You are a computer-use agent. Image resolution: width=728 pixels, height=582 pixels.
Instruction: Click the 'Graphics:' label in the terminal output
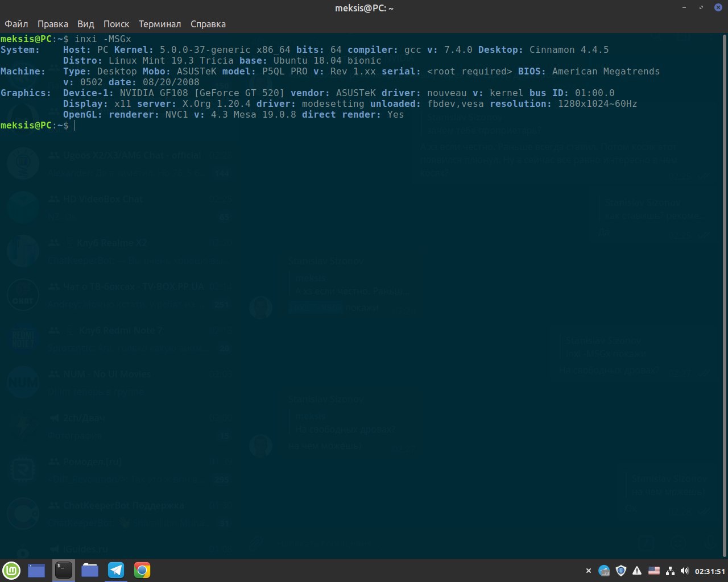pyautogui.click(x=26, y=93)
